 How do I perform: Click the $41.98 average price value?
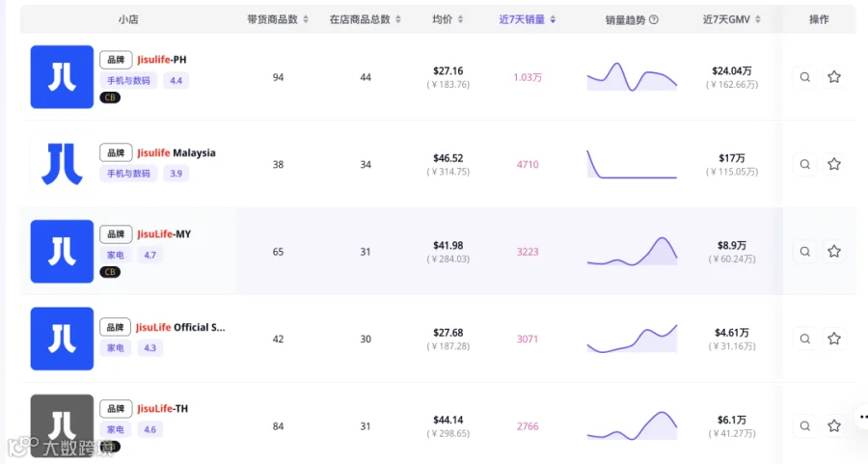[x=448, y=245]
